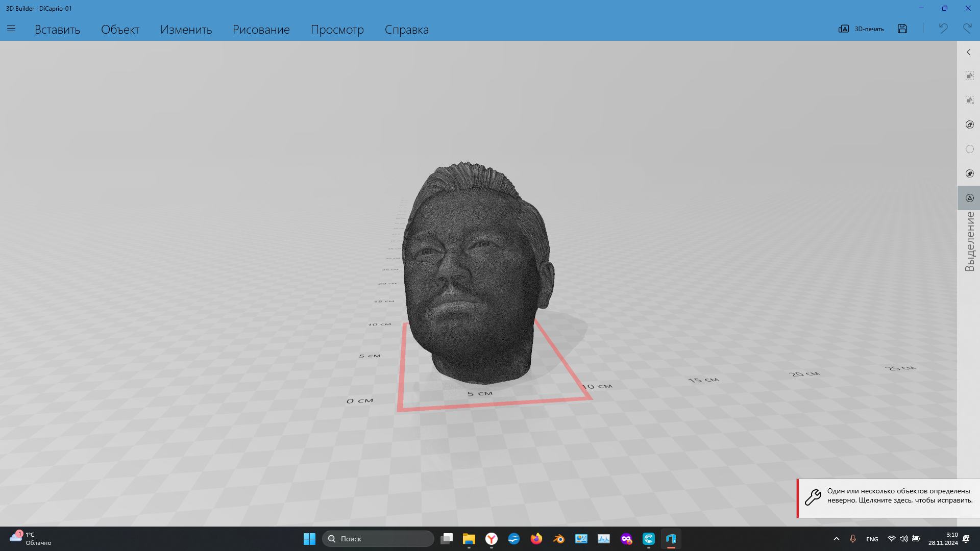Open the Объект menu
The image size is (980, 551).
(x=120, y=30)
